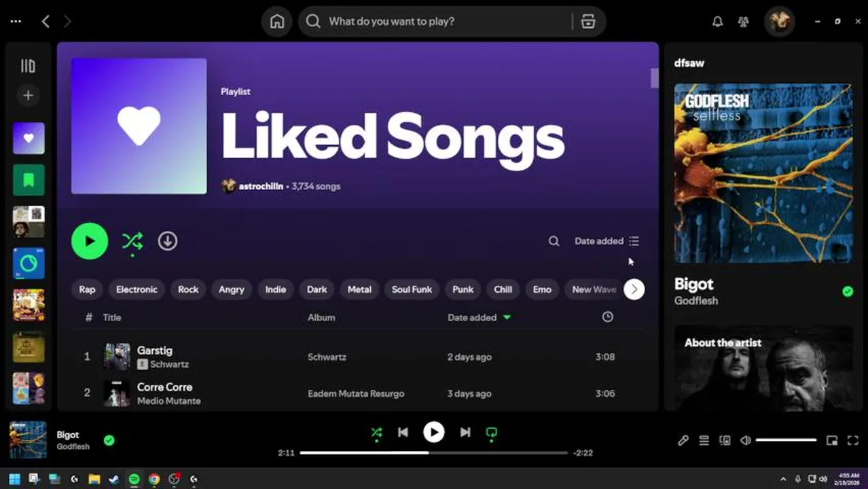868x489 pixels.
Task: Filter by Soul Funk chip
Action: pyautogui.click(x=412, y=289)
